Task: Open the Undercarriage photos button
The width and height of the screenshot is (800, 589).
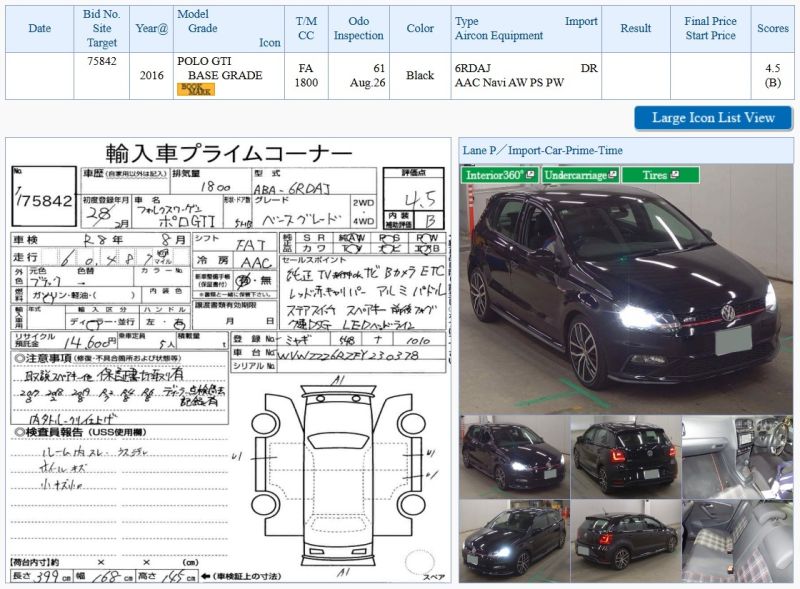Action: [581, 175]
